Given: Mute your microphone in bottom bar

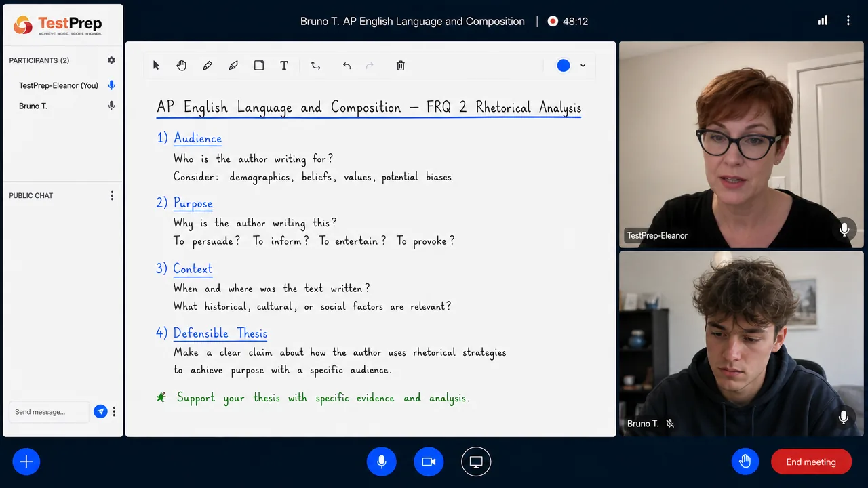Looking at the screenshot, I should 382,462.
